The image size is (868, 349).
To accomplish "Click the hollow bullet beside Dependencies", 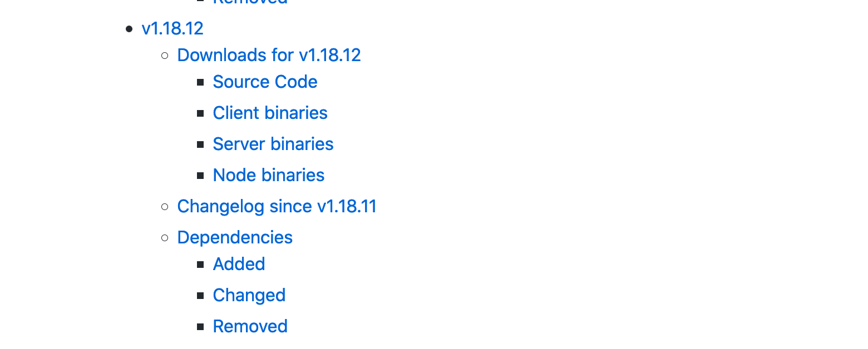I will tap(165, 238).
